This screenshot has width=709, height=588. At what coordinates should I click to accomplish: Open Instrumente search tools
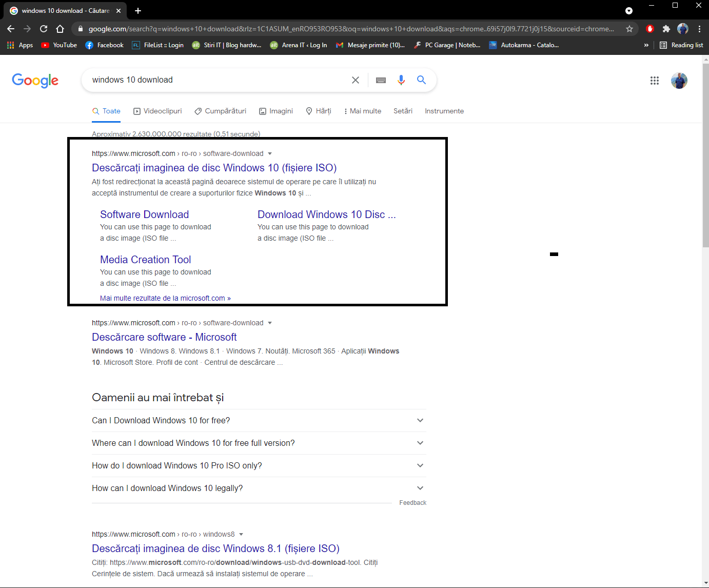pyautogui.click(x=444, y=111)
